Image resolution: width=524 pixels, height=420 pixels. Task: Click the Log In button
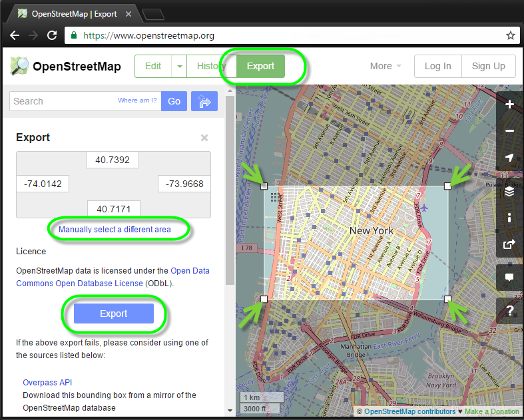tap(438, 66)
